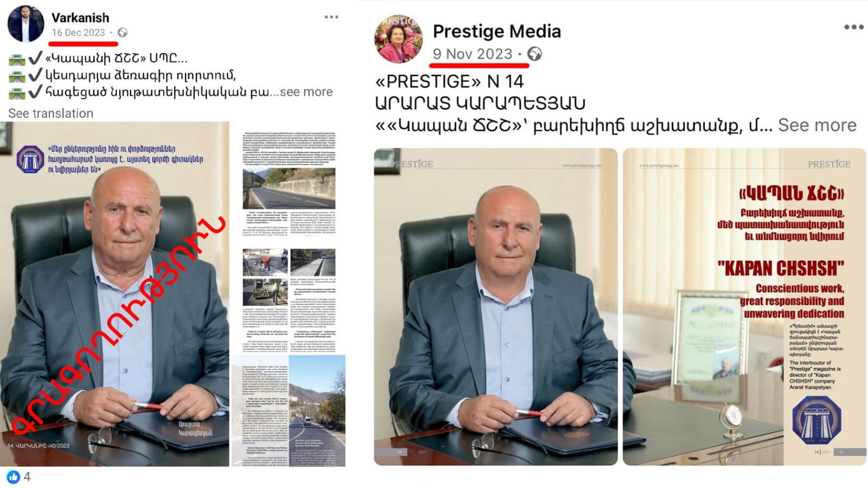Open three-dot options menu on Varkanish post
The height and width of the screenshot is (488, 868).
tap(331, 17)
